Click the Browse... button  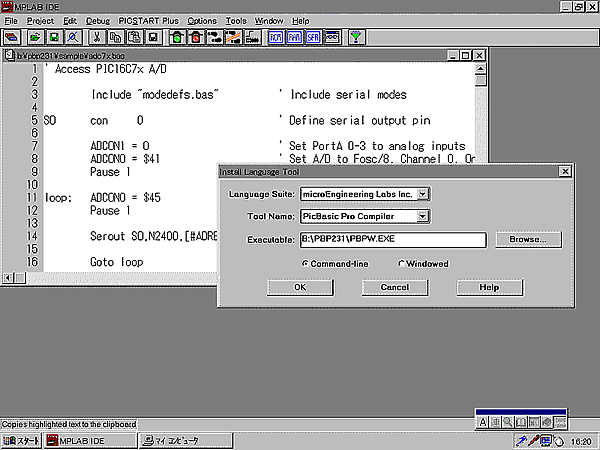coord(527,240)
